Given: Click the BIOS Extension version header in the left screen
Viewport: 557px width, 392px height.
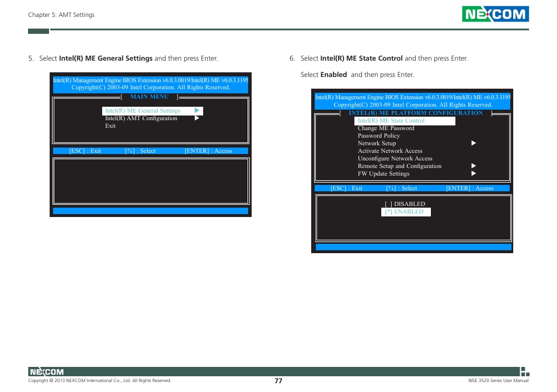Looking at the screenshot, I should pos(151,80).
